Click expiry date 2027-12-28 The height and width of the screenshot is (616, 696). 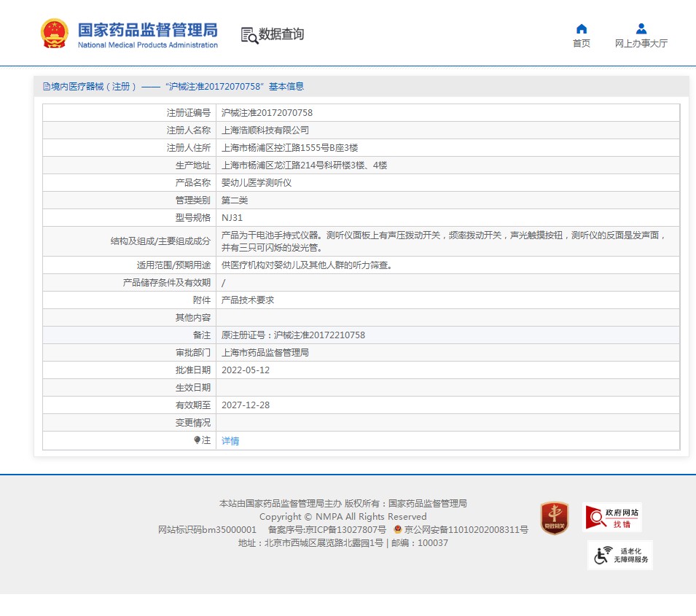[x=246, y=405]
